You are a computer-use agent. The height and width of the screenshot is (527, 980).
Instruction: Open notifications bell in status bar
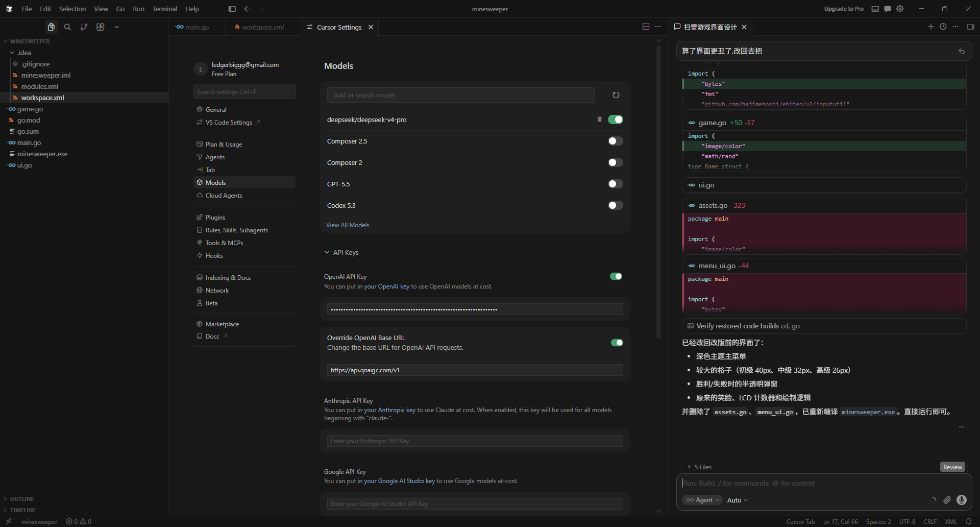tap(968, 521)
